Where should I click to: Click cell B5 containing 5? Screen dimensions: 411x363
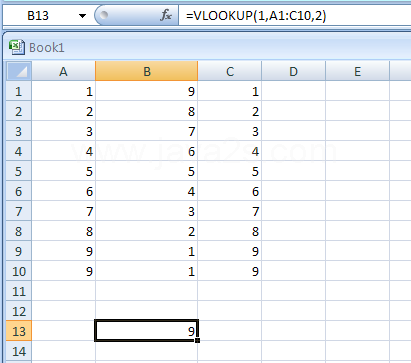coord(147,171)
